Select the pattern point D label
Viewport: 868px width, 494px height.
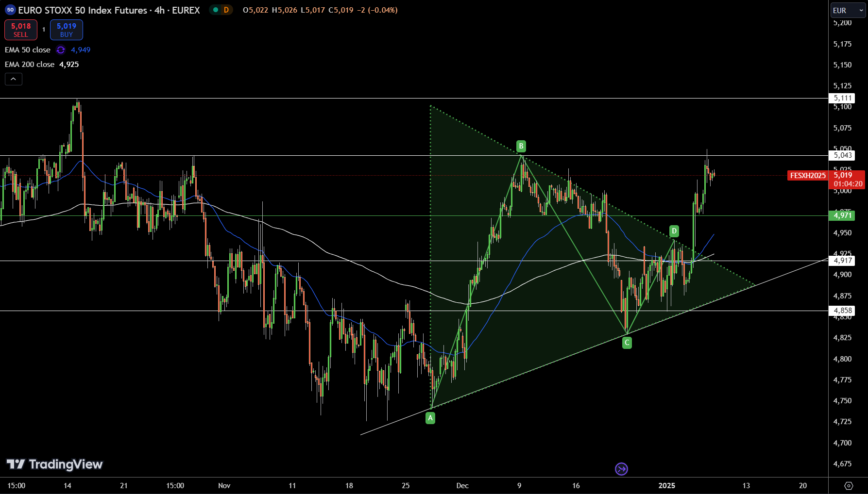click(x=674, y=231)
